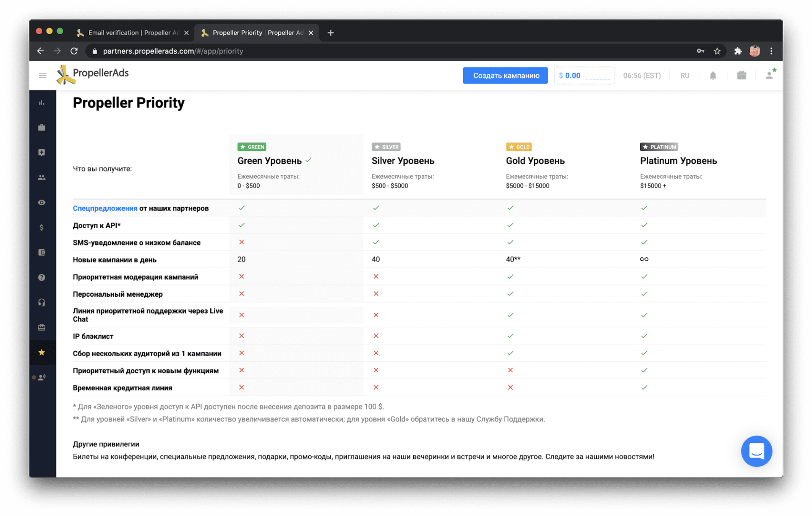812x516 pixels.
Task: Select the Green Уровень tab
Action: [272, 161]
